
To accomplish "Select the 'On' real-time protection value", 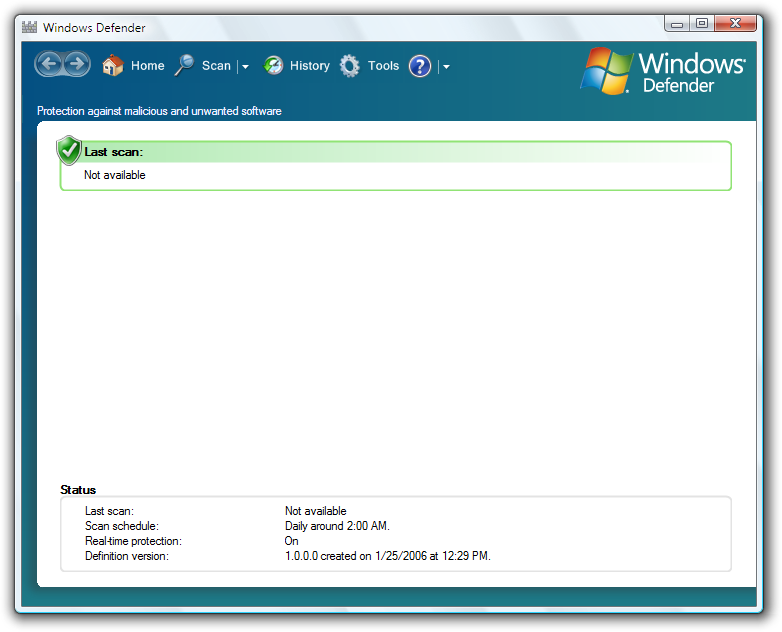I will [x=291, y=541].
